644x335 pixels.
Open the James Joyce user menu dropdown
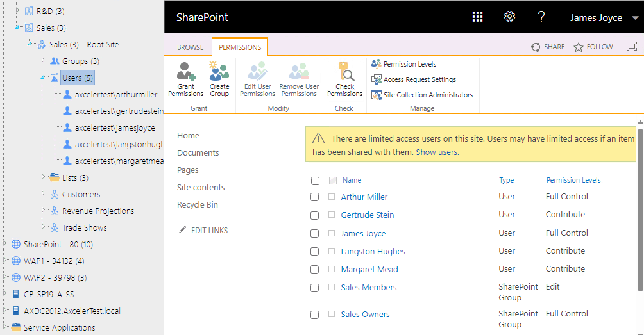click(634, 19)
